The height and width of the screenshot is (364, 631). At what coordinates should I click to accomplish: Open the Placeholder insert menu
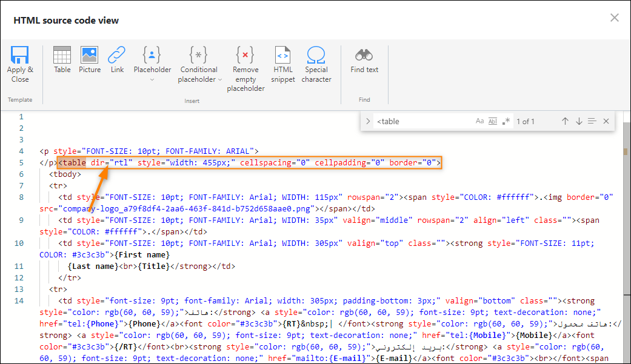point(152,59)
